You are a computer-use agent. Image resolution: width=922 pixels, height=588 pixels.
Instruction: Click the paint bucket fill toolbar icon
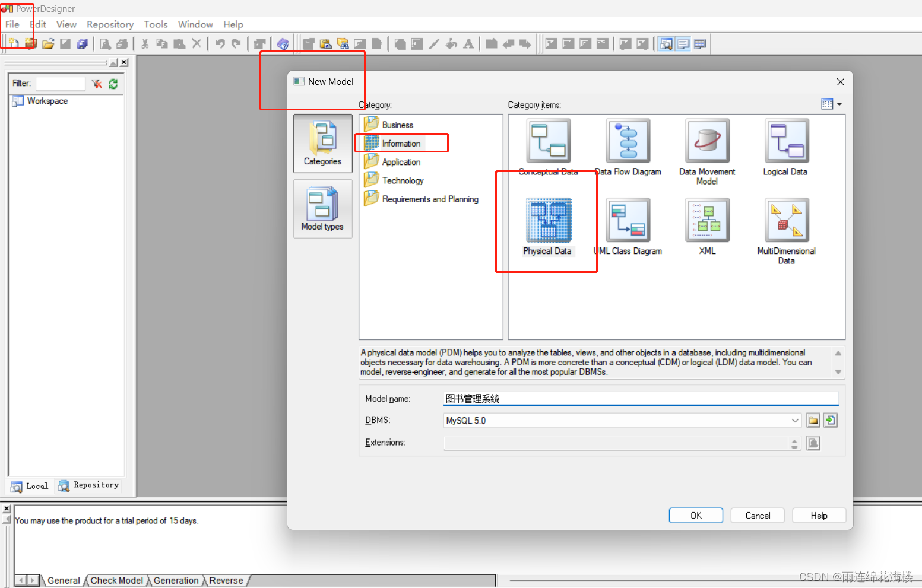(x=451, y=43)
